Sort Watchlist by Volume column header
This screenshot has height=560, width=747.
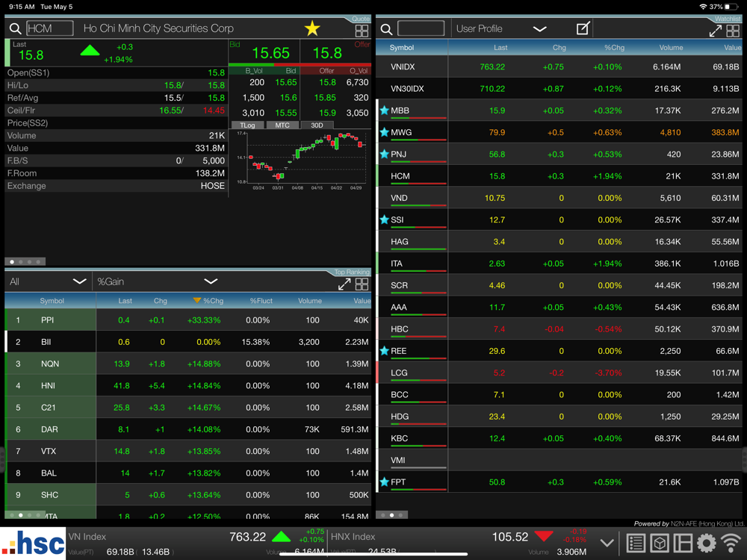click(671, 48)
